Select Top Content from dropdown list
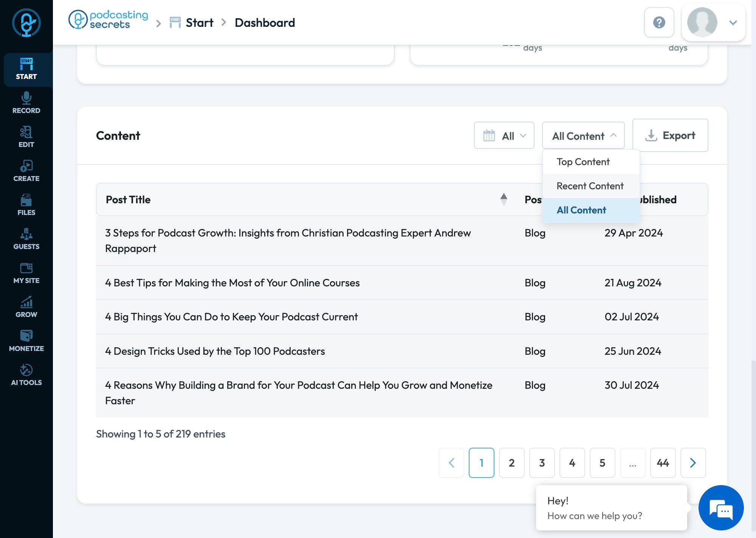The width and height of the screenshot is (756, 538). coord(583,162)
